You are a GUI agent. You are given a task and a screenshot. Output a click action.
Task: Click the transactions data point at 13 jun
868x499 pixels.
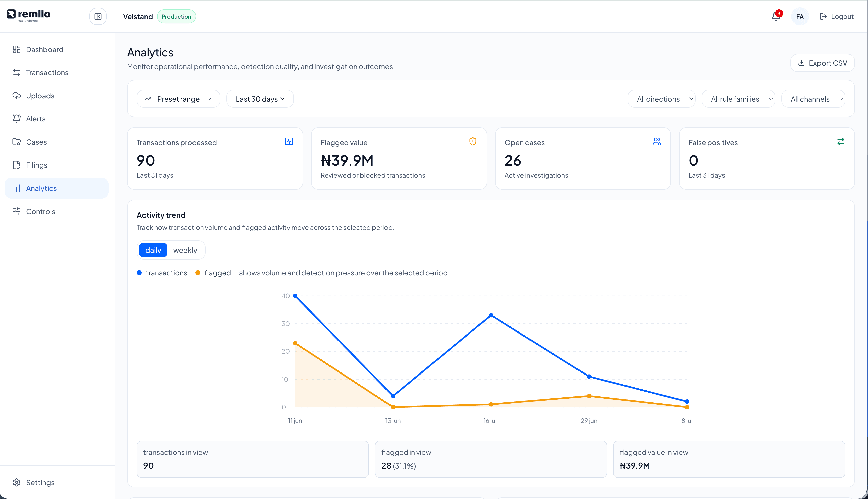(x=393, y=396)
